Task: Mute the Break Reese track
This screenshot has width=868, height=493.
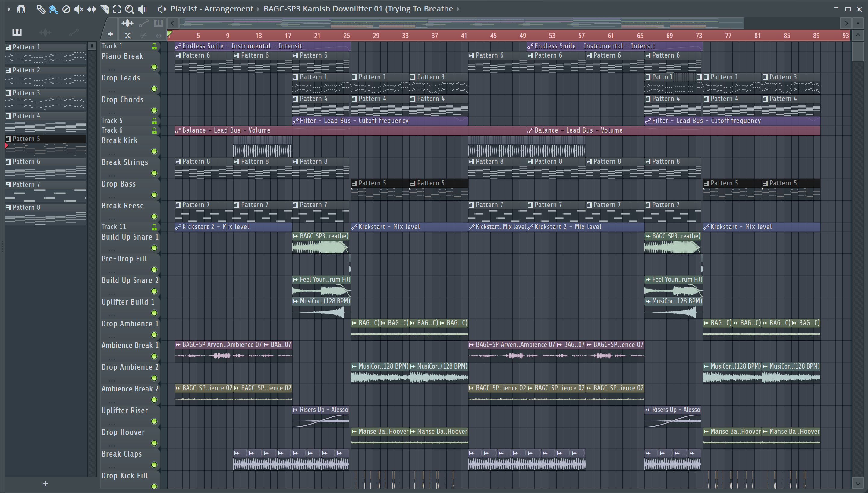Action: 154,216
